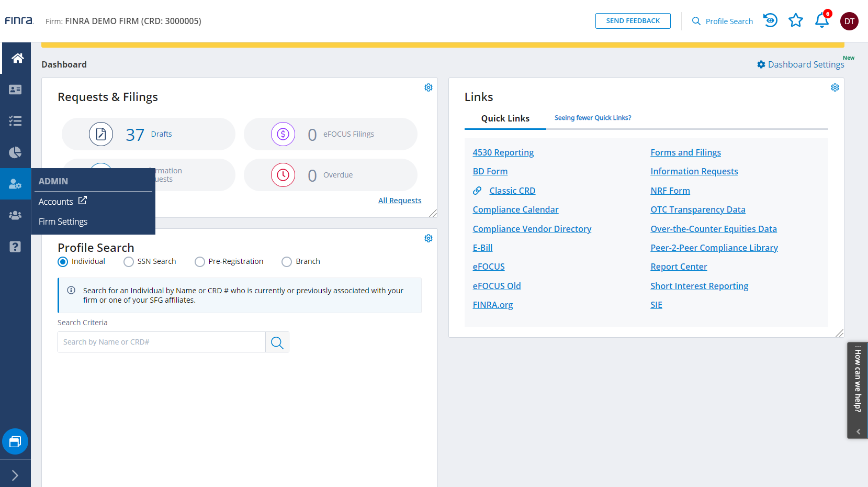This screenshot has width=868, height=487.
Task: Click the Search by Name or CRD# field
Action: click(x=161, y=342)
